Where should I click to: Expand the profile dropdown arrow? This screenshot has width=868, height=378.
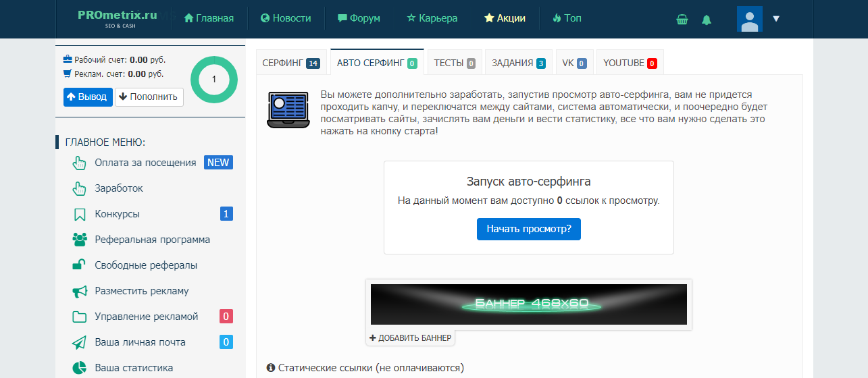[x=776, y=19]
